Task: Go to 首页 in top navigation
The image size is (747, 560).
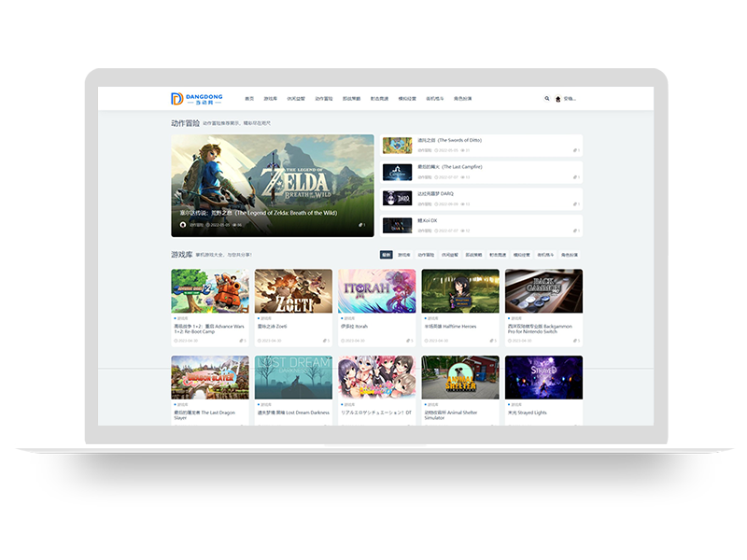Action: [x=249, y=98]
